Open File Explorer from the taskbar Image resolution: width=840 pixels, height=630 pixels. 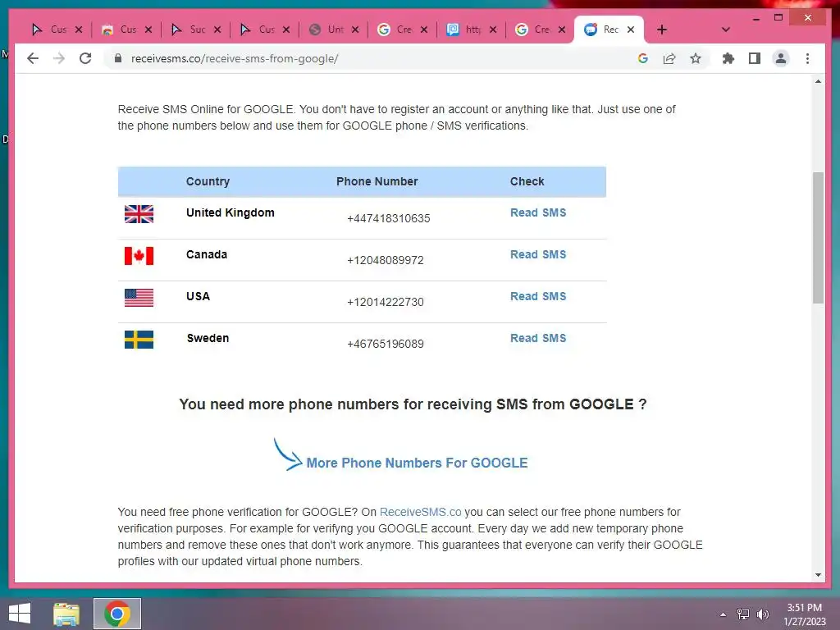click(x=66, y=614)
